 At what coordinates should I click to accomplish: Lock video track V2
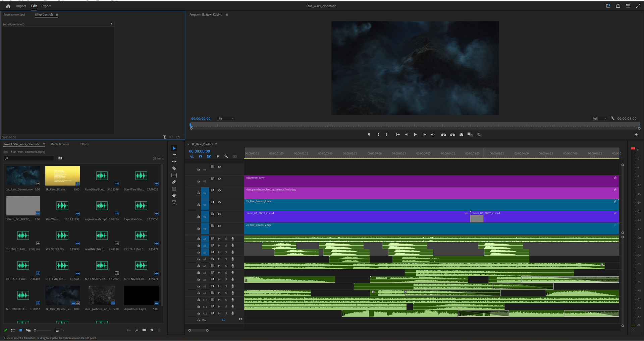click(x=199, y=217)
